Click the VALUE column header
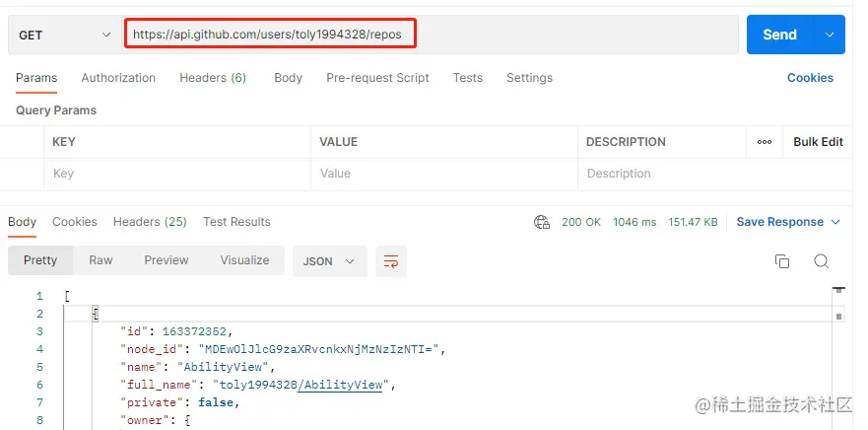The width and height of the screenshot is (868, 430). 338,142
